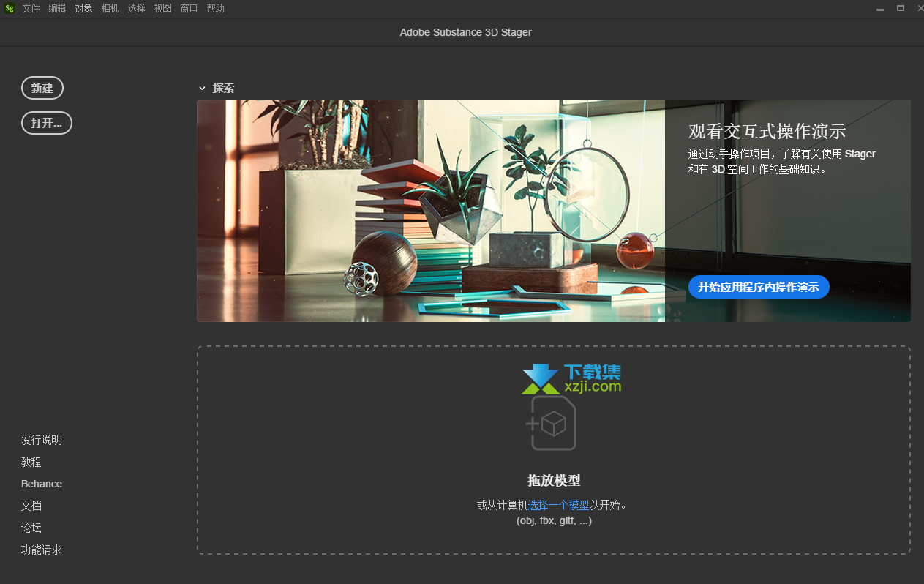This screenshot has width=924, height=584.
Task: Collapse the 探索 section chevron
Action: [202, 88]
